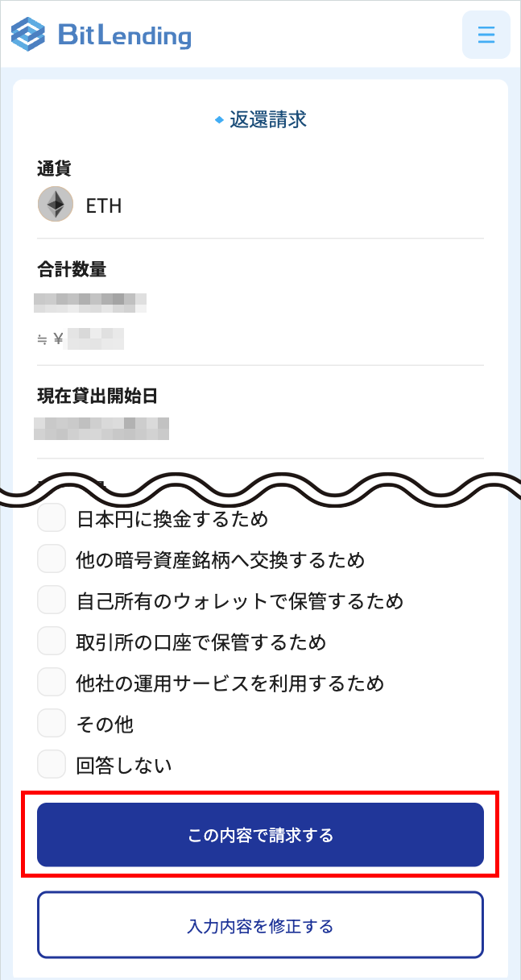Image resolution: width=521 pixels, height=980 pixels.
Task: Click the 通貨 section label
Action: tap(54, 168)
